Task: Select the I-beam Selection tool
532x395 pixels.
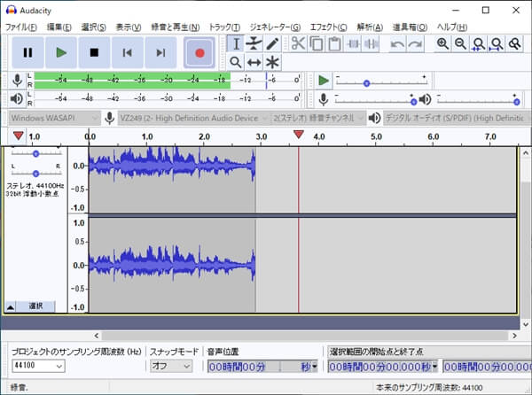Action: [x=236, y=43]
